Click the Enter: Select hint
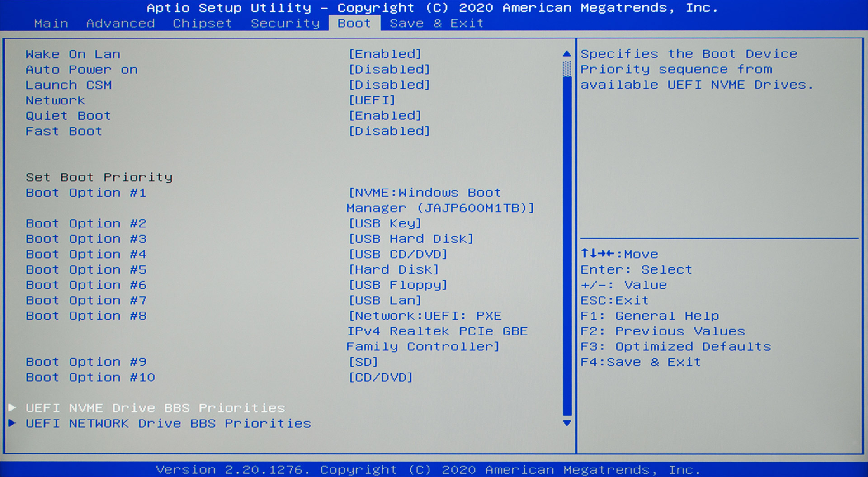The height and width of the screenshot is (477, 868). click(636, 269)
